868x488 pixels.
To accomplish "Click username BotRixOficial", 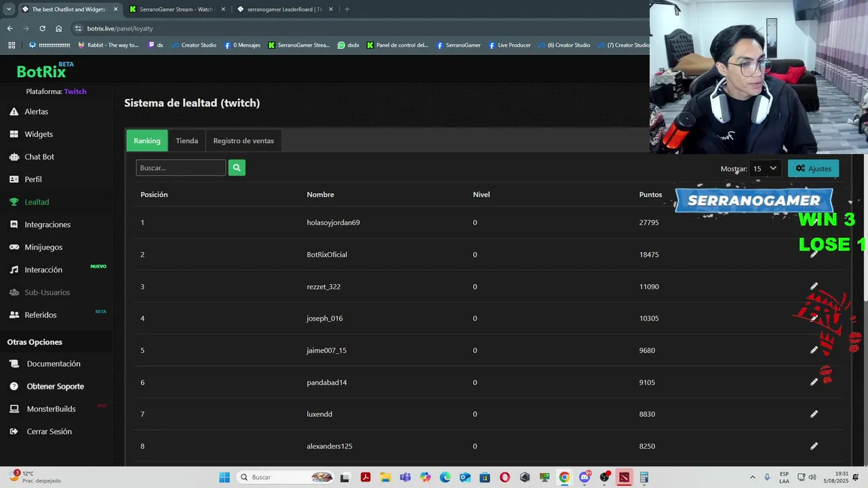I will pos(327,254).
